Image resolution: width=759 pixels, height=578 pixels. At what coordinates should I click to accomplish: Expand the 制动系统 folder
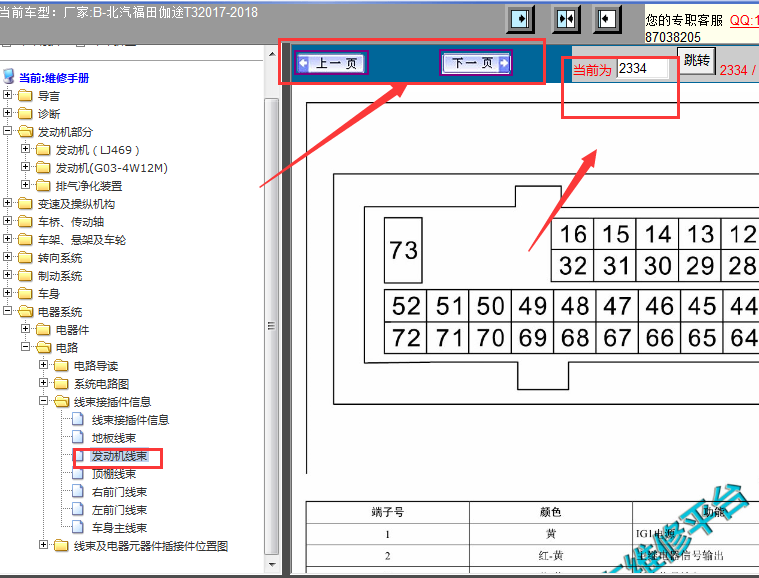point(7,274)
